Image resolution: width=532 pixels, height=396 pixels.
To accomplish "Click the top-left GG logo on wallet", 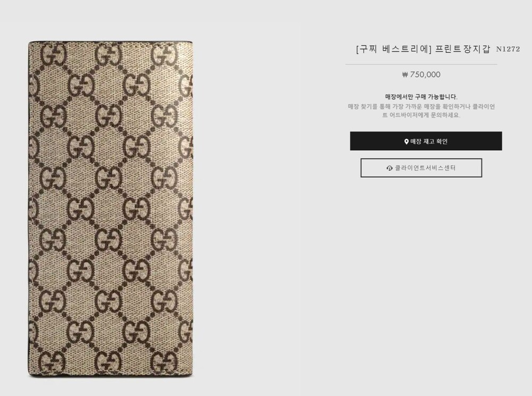I will [54, 54].
